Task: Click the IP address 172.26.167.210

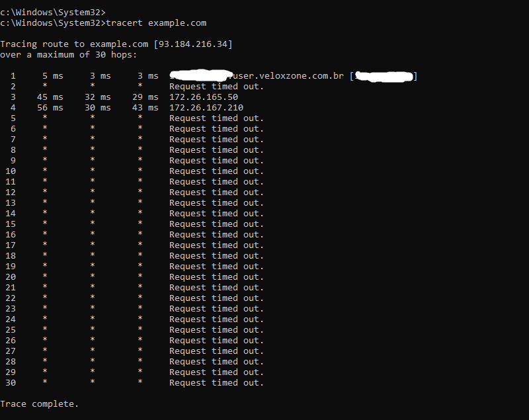Action: pyautogui.click(x=206, y=108)
